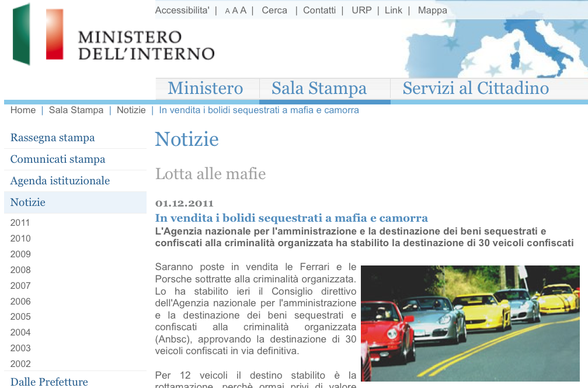Viewport: 588px width, 388px height.
Task: Select the middle A font size
Action: coord(235,11)
